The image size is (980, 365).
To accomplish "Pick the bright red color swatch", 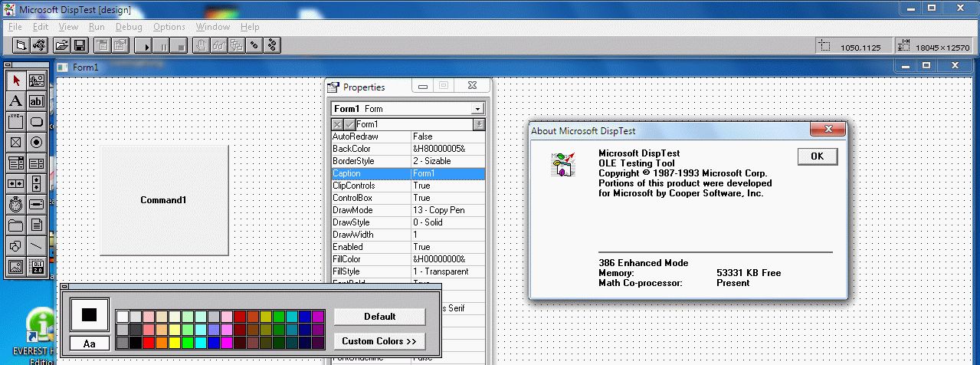I will (x=149, y=342).
